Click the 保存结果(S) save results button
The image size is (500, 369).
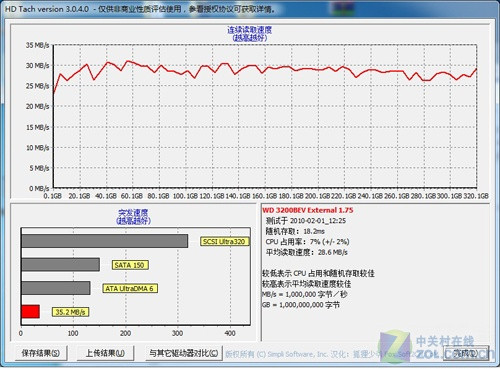pos(41,353)
